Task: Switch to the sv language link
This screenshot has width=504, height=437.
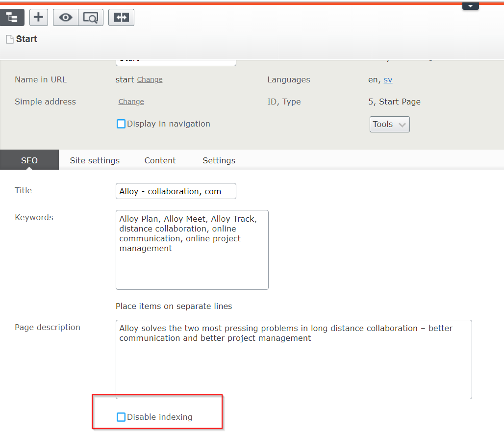Action: coord(388,79)
